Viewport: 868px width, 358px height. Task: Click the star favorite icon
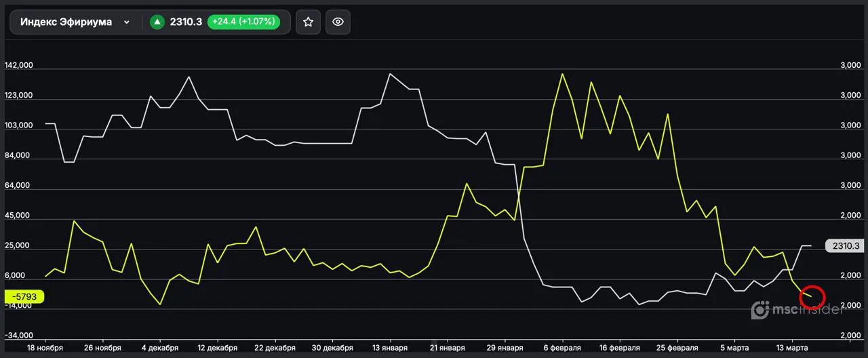point(309,22)
